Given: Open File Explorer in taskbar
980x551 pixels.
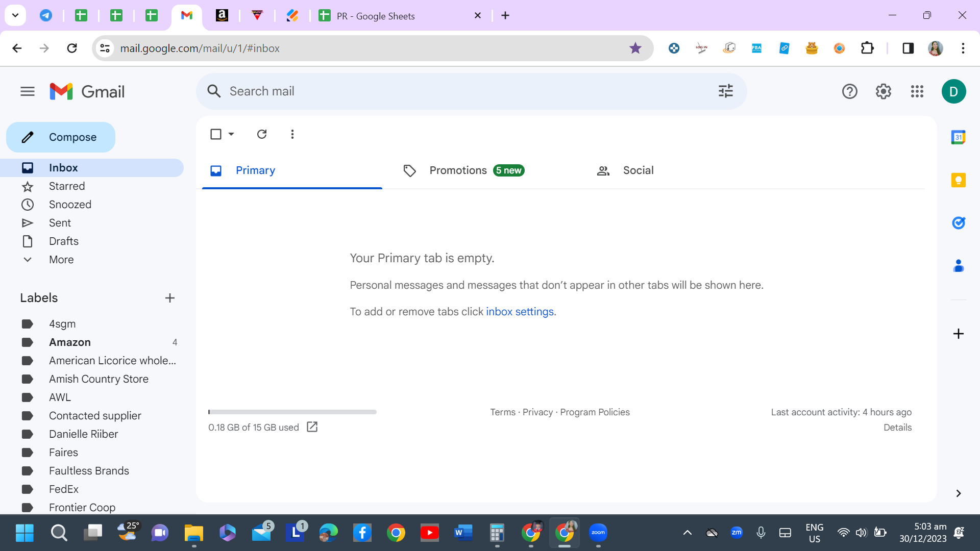Looking at the screenshot, I should pos(194,533).
